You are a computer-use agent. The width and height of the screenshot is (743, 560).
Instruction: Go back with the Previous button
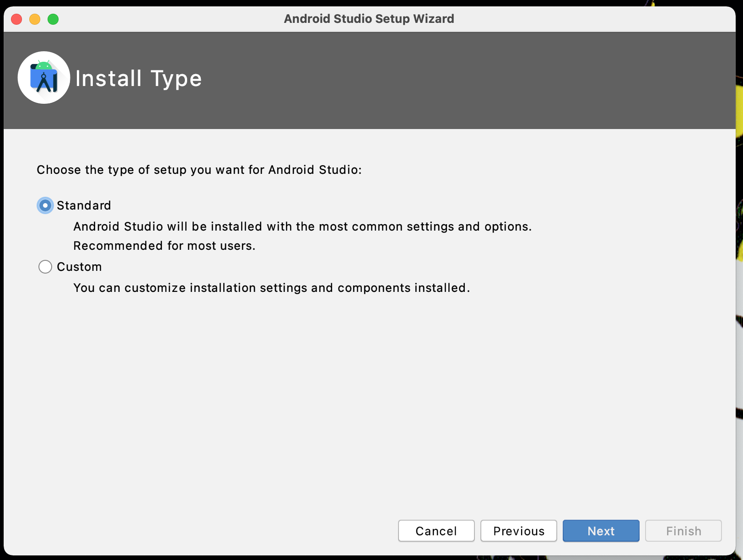click(518, 531)
